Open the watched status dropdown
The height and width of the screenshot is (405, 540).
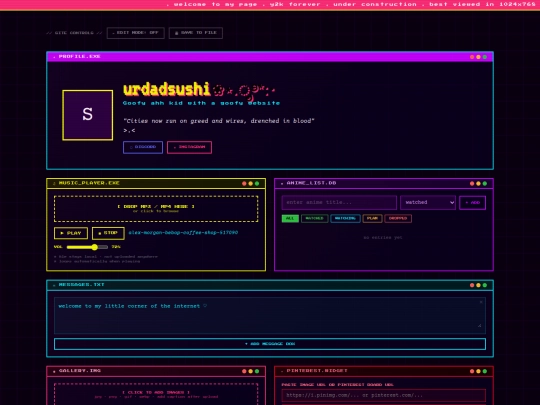pyautogui.click(x=428, y=202)
